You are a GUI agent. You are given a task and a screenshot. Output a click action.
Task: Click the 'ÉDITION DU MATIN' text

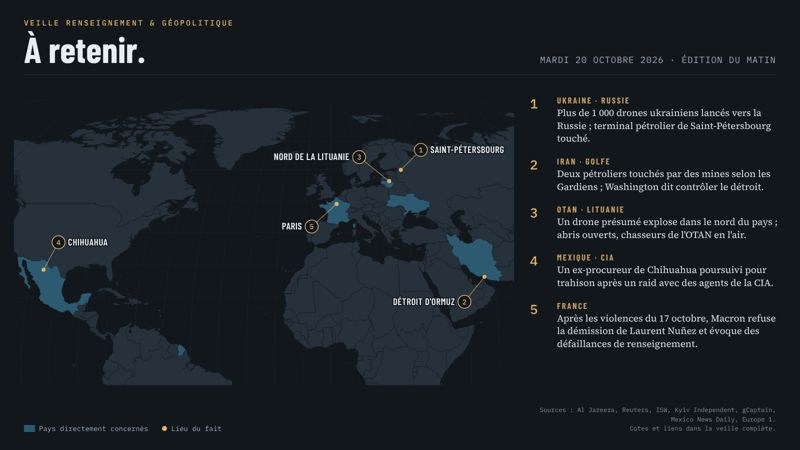[729, 60]
